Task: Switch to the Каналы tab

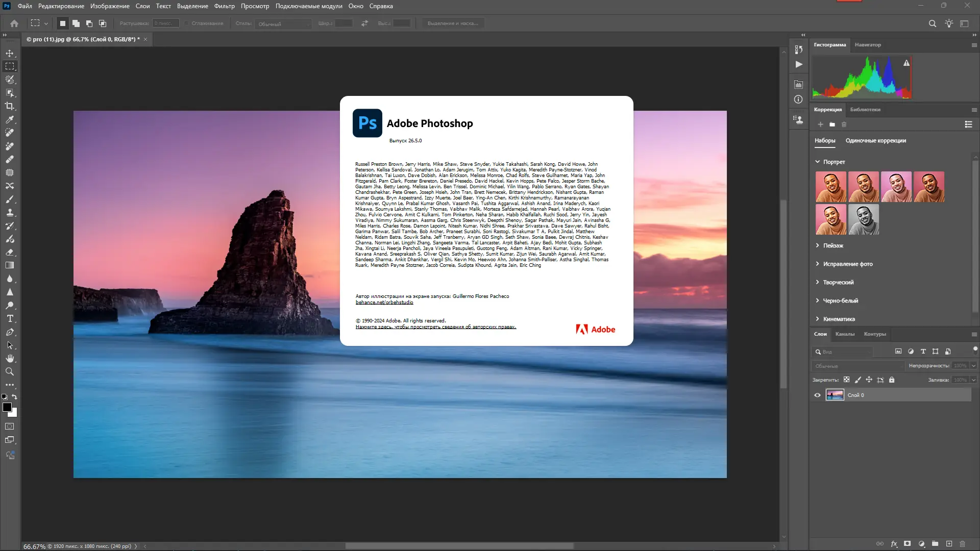Action: click(x=845, y=334)
